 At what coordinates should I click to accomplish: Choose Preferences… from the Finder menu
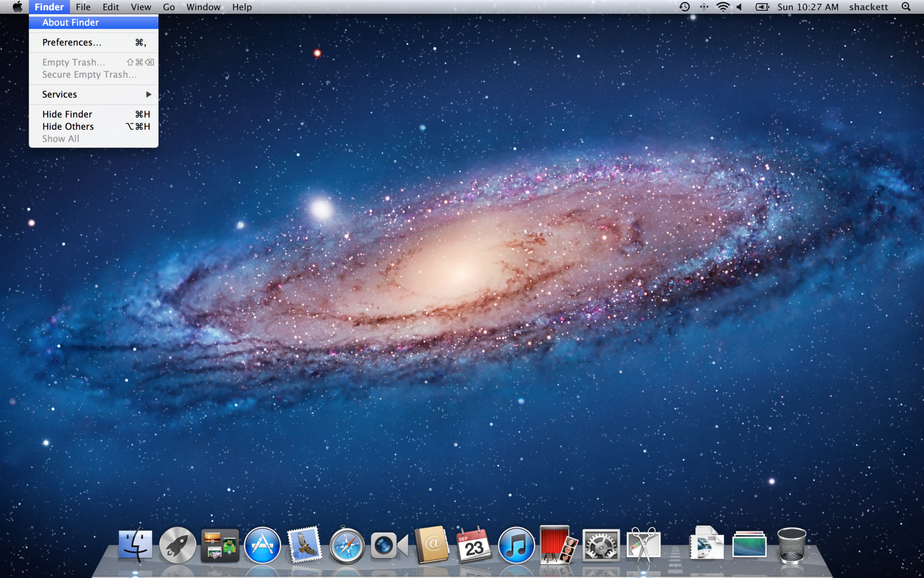72,43
